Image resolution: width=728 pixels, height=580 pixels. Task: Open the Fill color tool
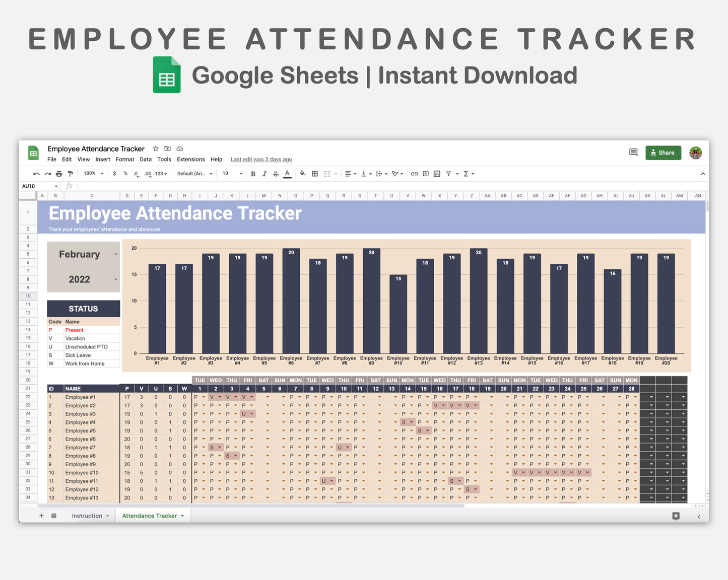(x=302, y=173)
